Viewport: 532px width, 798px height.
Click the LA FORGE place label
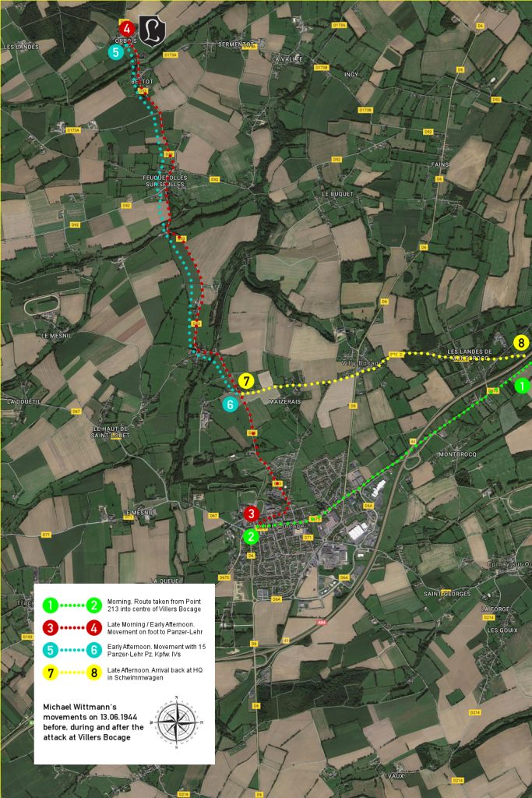[x=495, y=609]
